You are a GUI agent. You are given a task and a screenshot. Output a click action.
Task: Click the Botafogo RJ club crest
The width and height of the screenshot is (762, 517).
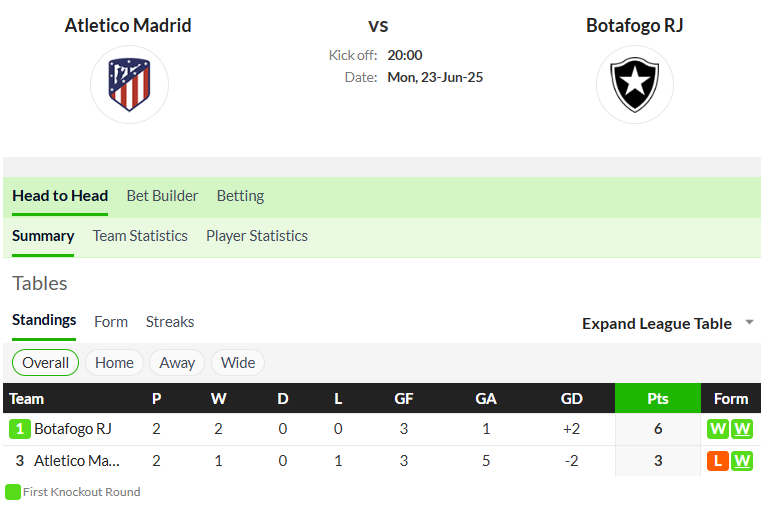coord(635,85)
